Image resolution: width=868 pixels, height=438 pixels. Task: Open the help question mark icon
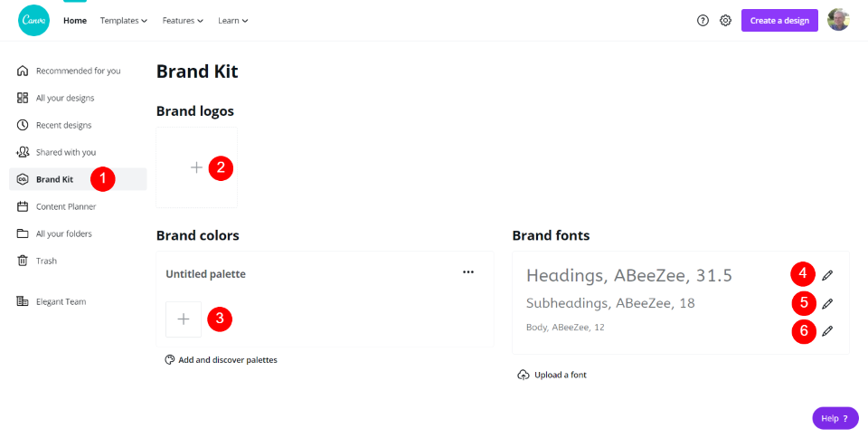point(703,21)
